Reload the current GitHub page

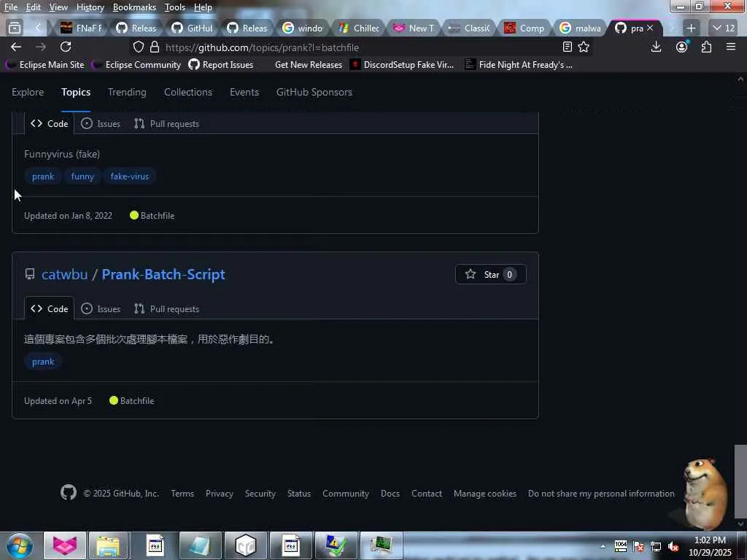click(66, 47)
